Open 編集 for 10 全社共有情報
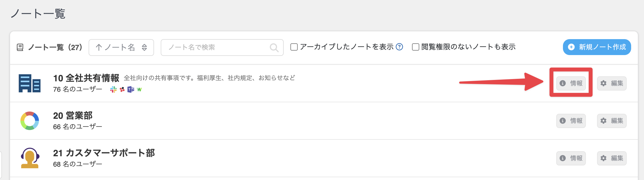 (x=612, y=83)
